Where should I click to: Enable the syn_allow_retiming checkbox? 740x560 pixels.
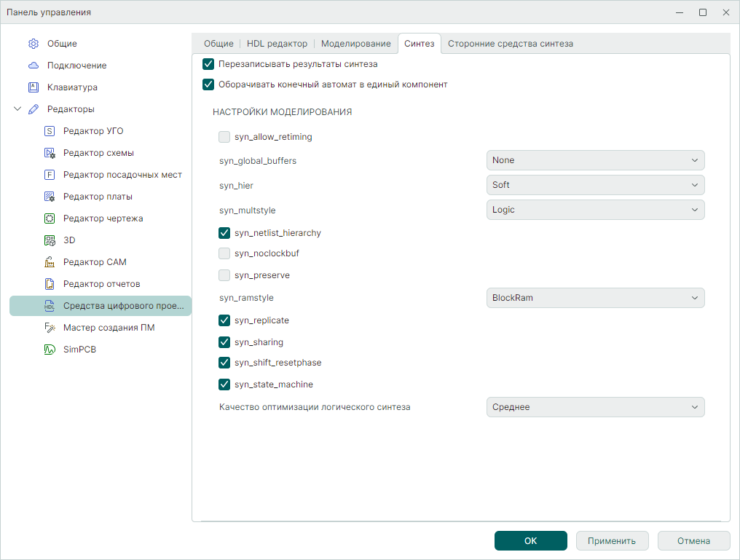click(x=224, y=137)
